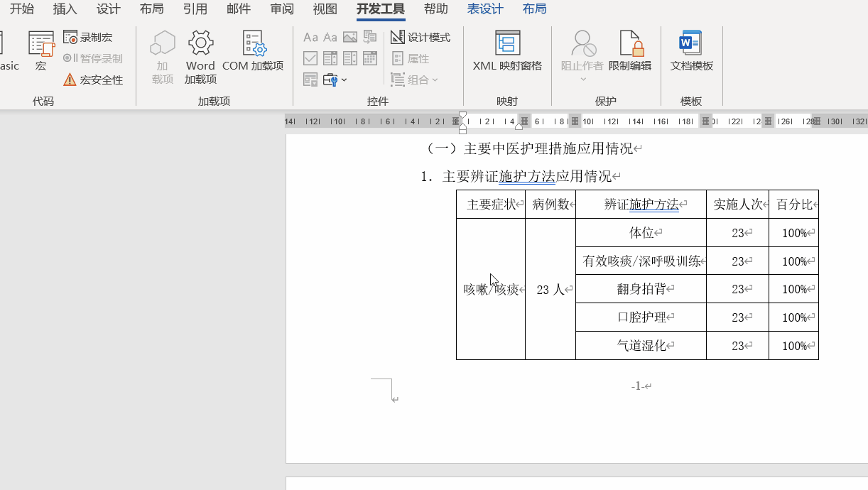868x490 pixels.
Task: Switch to the 邮件 tab
Action: 239,9
